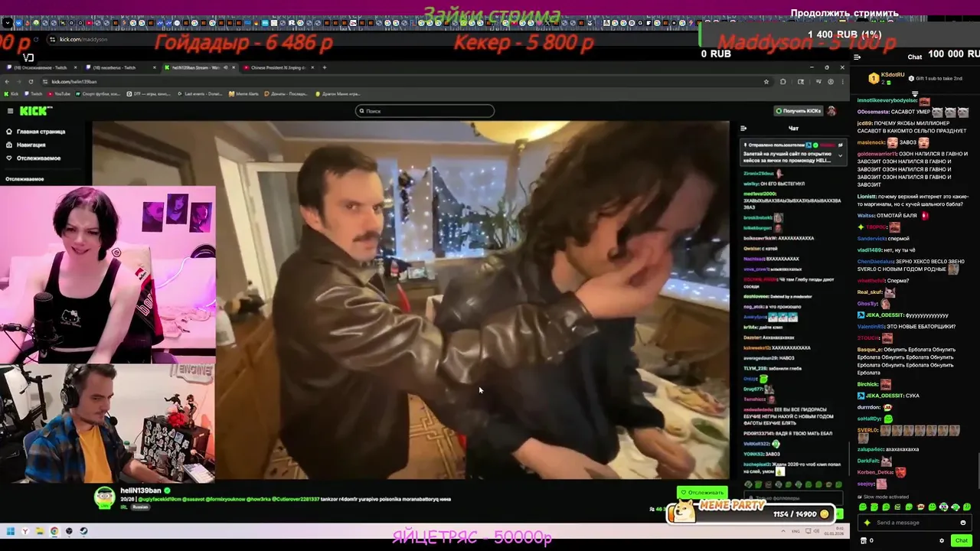Open the Twitch bookmark
The width and height of the screenshot is (980, 551).
32,94
